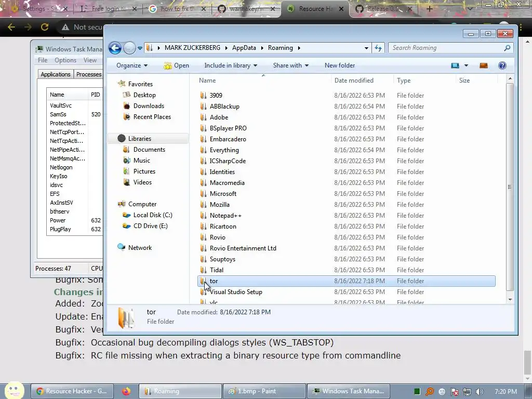Image resolution: width=532 pixels, height=399 pixels.
Task: Toggle the preview pane icon
Action: 484,65
